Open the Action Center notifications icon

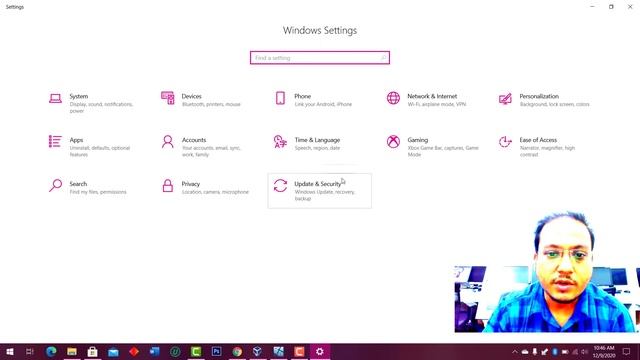coord(627,351)
